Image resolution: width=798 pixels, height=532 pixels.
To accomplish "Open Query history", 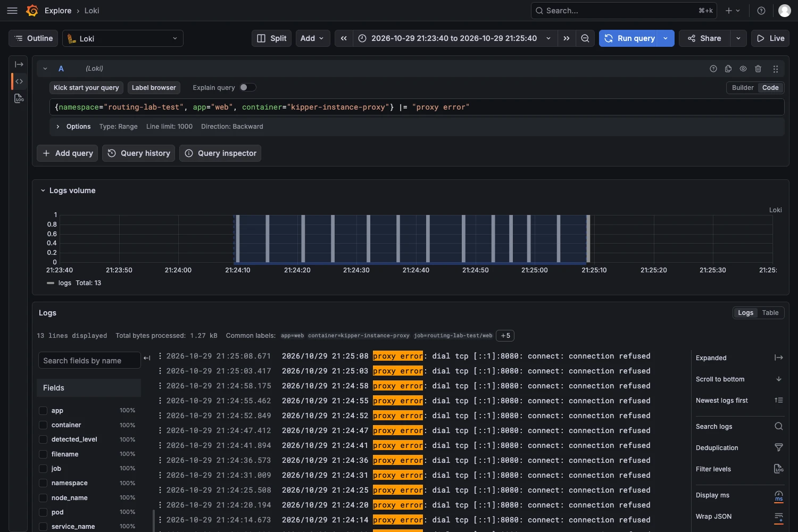I will click(x=138, y=153).
